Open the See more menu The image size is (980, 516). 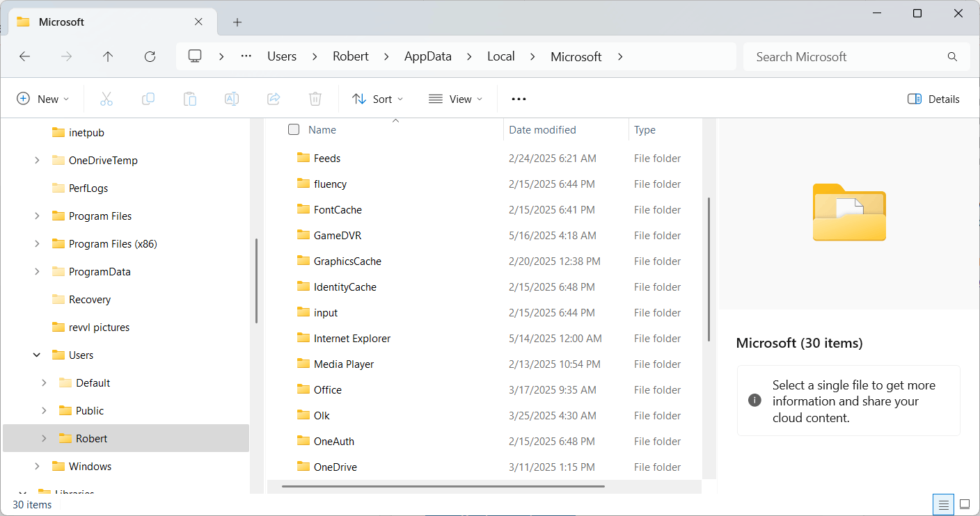click(518, 99)
